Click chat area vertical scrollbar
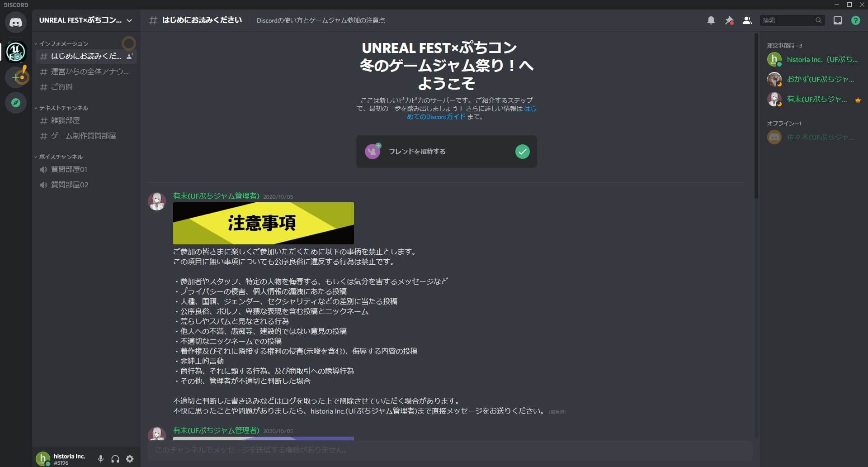The width and height of the screenshot is (868, 467). point(756,116)
